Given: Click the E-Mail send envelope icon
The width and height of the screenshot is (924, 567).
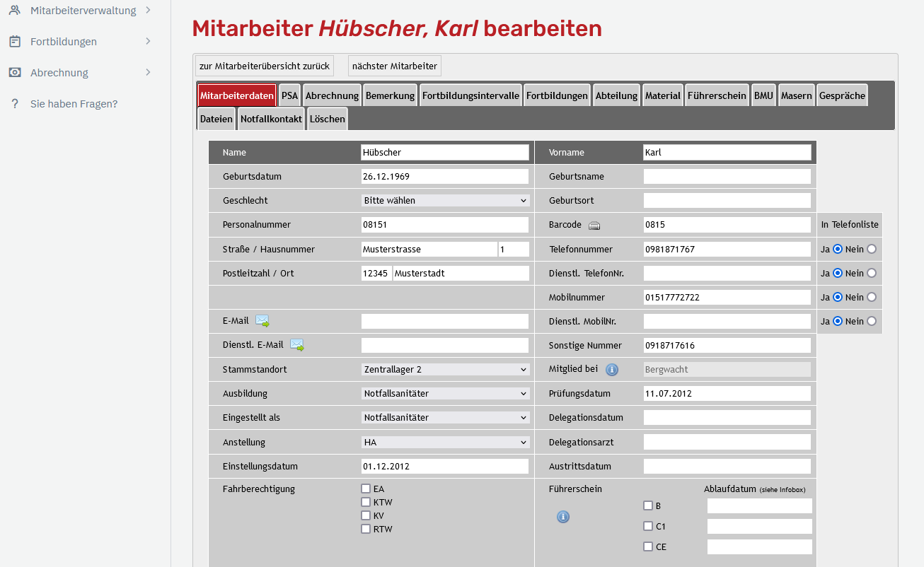Looking at the screenshot, I should [262, 321].
